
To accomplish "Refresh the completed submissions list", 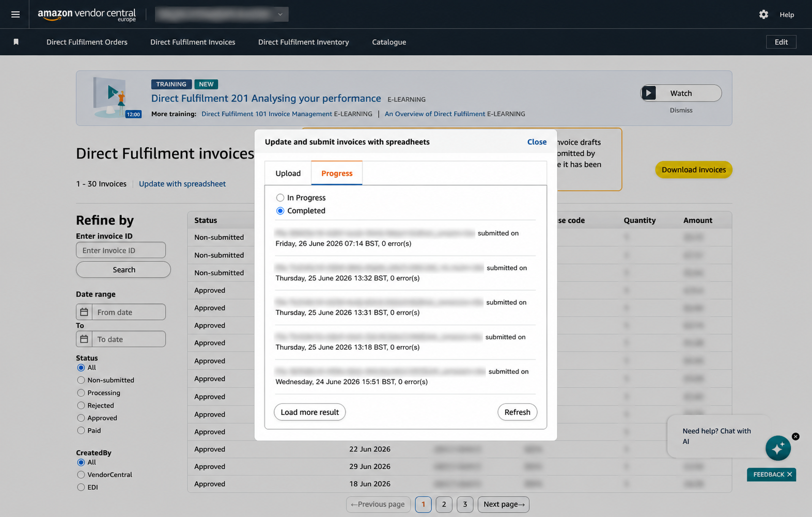I will click(518, 412).
